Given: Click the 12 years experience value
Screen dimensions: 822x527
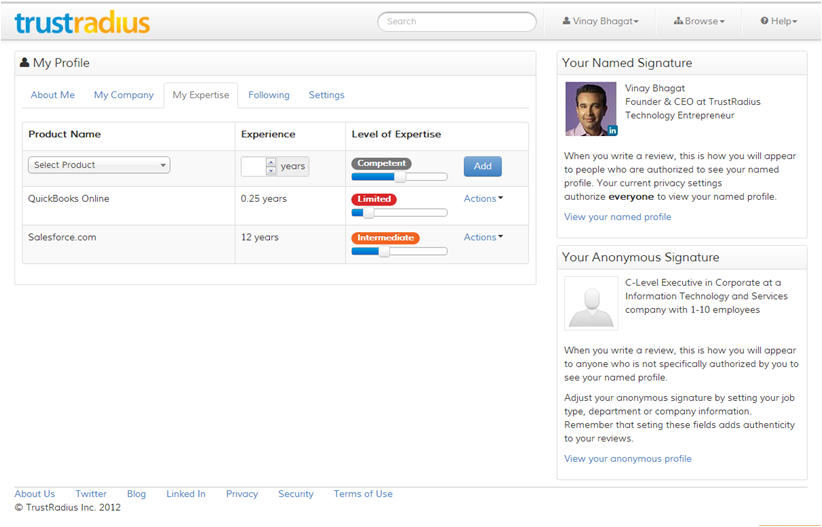Looking at the screenshot, I should point(259,237).
